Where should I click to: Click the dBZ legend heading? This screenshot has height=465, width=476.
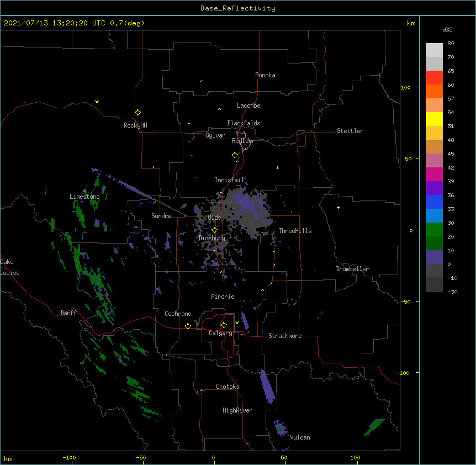447,30
